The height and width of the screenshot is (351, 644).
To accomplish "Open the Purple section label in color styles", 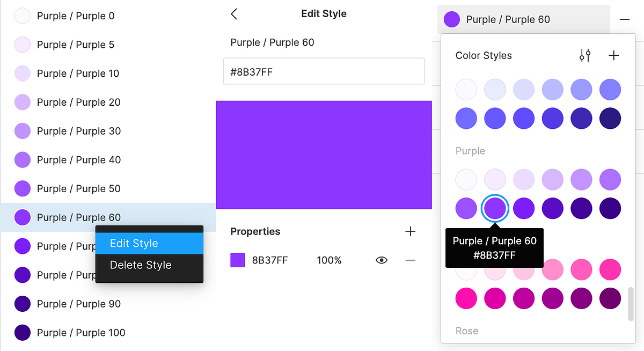I will pyautogui.click(x=470, y=151).
